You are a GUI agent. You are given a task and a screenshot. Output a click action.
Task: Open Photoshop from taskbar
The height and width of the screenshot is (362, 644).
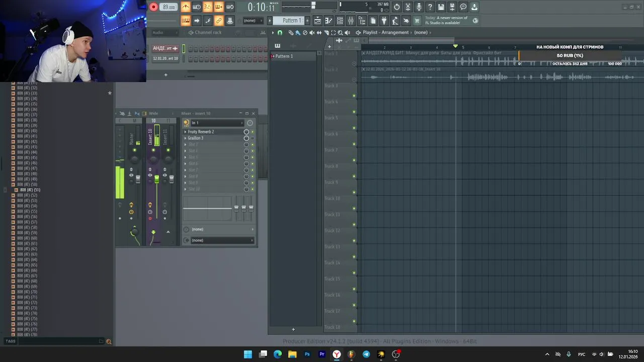pos(307,354)
